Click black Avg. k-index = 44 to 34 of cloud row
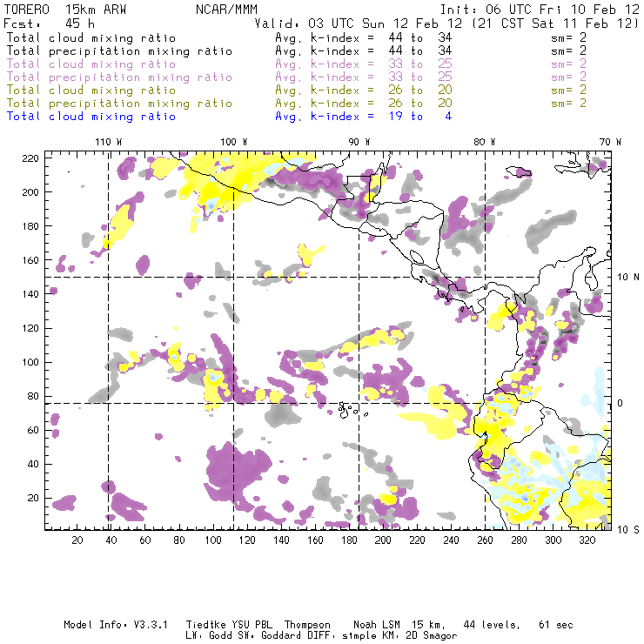This screenshot has height=644, width=644. point(364,37)
